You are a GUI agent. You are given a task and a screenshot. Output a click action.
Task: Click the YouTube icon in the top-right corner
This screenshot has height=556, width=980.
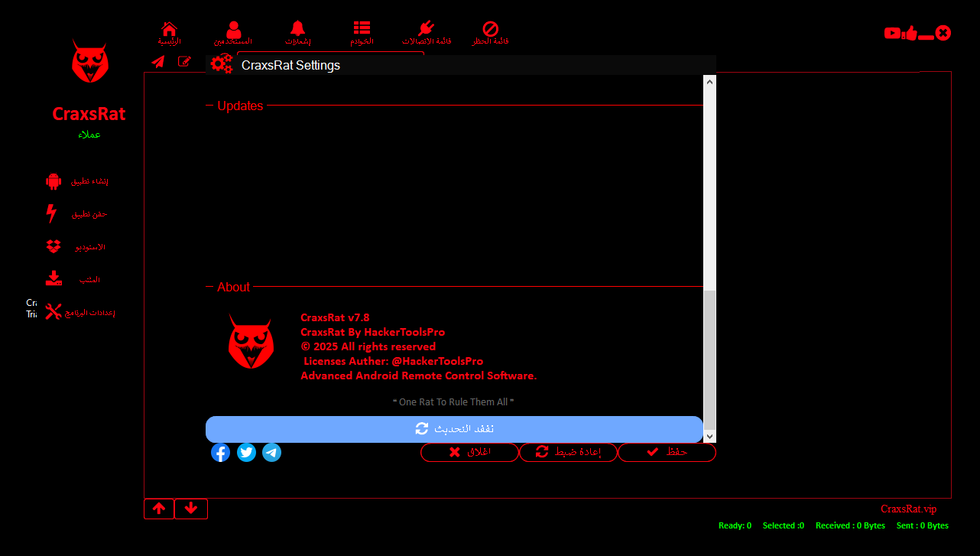[x=892, y=33]
